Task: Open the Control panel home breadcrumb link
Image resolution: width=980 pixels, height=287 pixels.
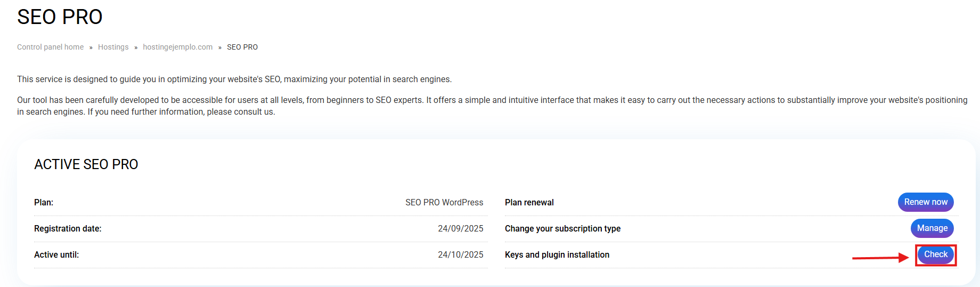Action: coord(50,47)
